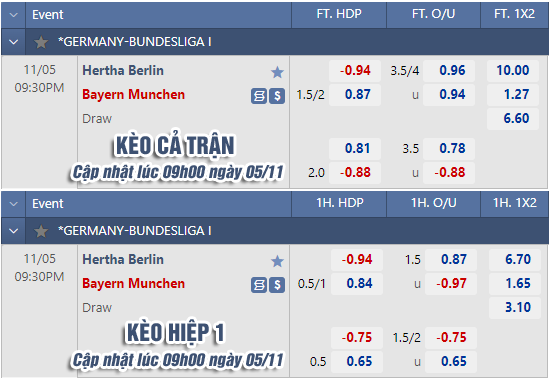Select the 1H. O/U column header
Viewport: 551px width, 381px height.
click(434, 203)
